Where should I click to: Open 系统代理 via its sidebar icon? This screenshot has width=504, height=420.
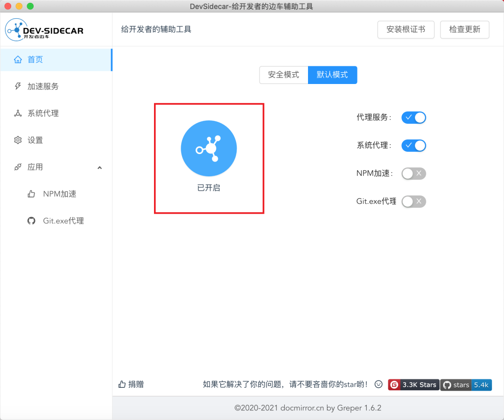(18, 113)
